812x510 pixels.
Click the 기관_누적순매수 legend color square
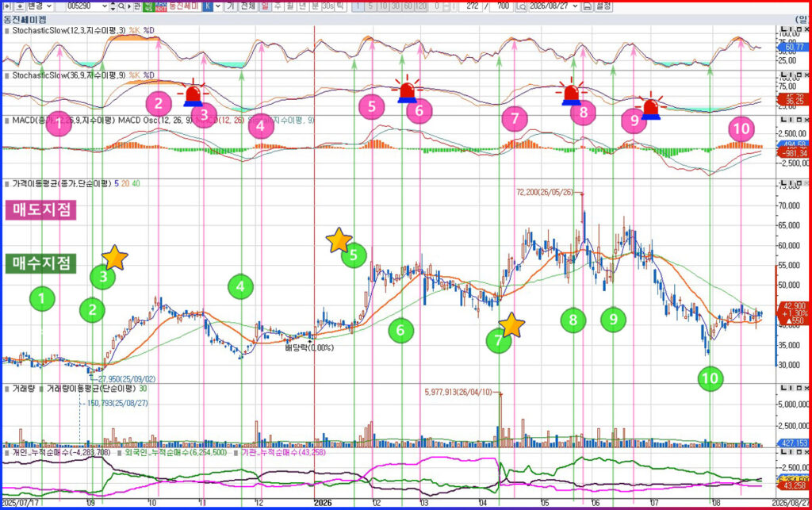point(236,453)
